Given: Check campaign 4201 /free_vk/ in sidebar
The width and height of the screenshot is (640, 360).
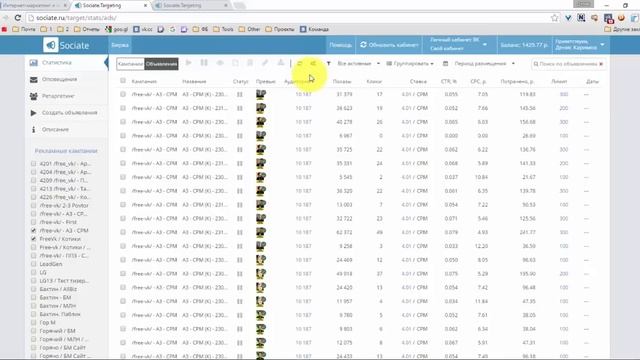Looking at the screenshot, I should [x=33, y=164].
